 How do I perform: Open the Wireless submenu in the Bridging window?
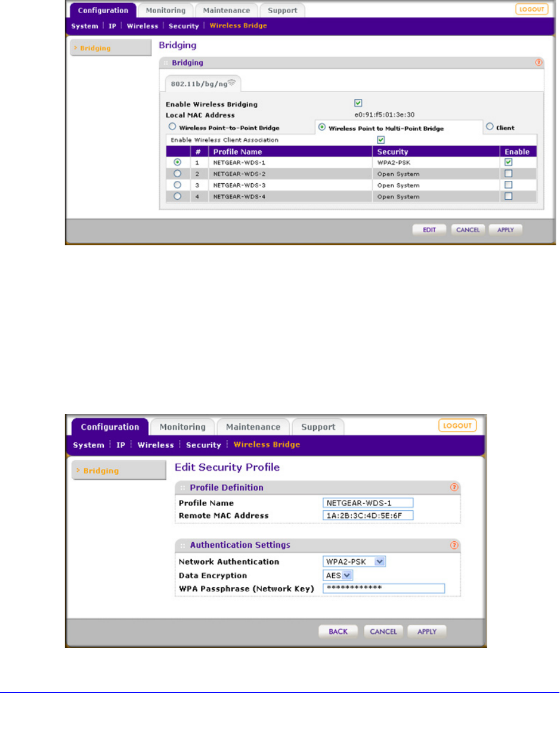coord(142,26)
